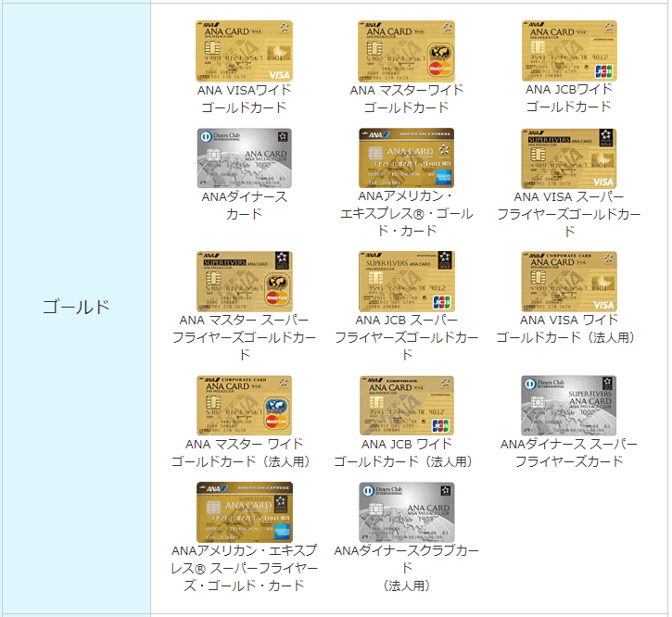Open the ANA Amex Super Flyers Gold card image
The image size is (672, 617).
pos(244,512)
